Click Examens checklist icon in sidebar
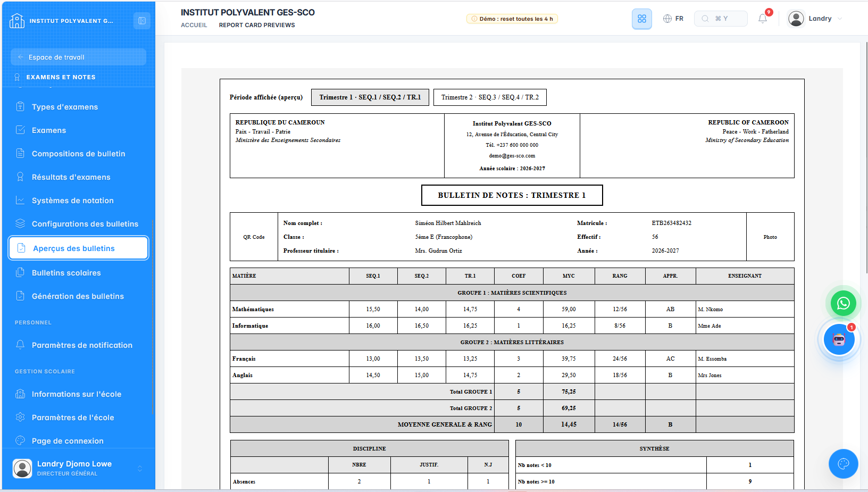The image size is (868, 492). [x=20, y=130]
